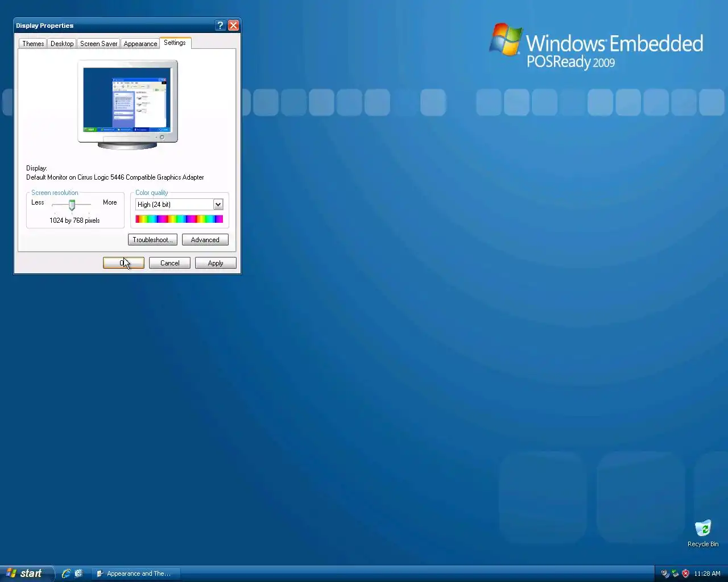Click the Show Desktop quick launch icon
The image size is (728, 582).
point(78,573)
